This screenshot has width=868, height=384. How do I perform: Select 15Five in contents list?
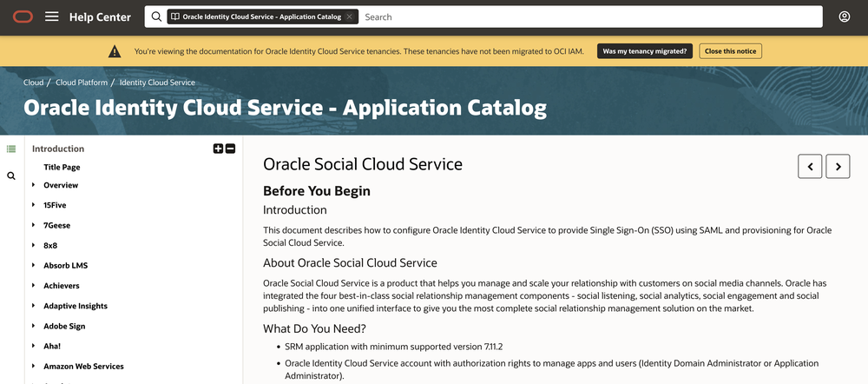pyautogui.click(x=55, y=205)
